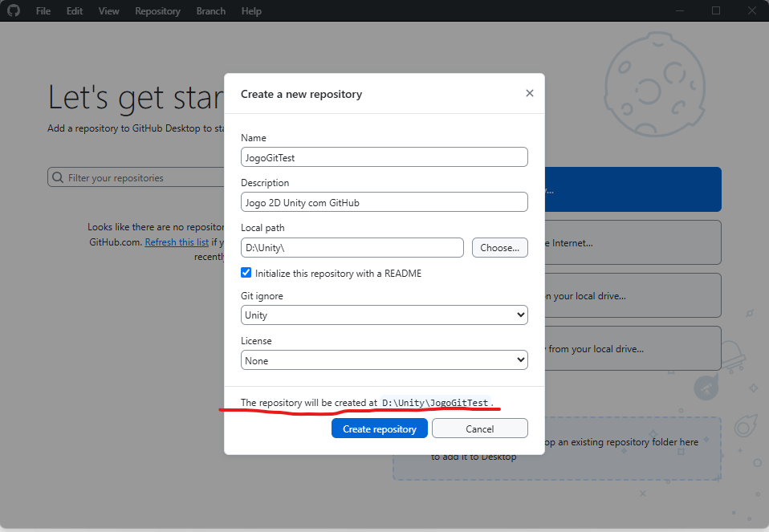Open the License dropdown
This screenshot has height=532, width=769.
[384, 360]
